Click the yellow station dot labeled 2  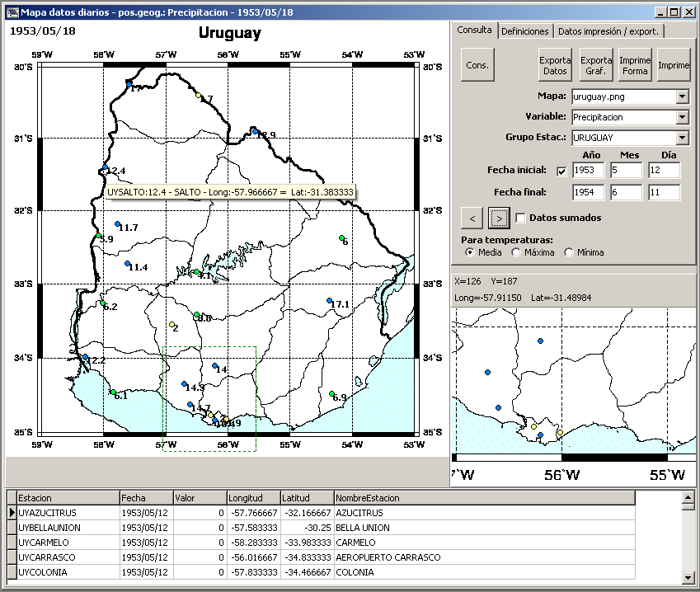click(x=172, y=325)
